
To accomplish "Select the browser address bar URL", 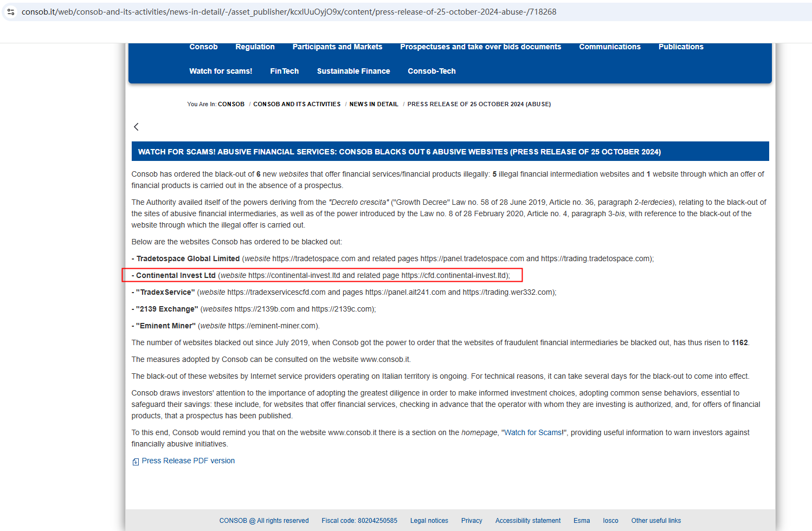I will [289, 12].
